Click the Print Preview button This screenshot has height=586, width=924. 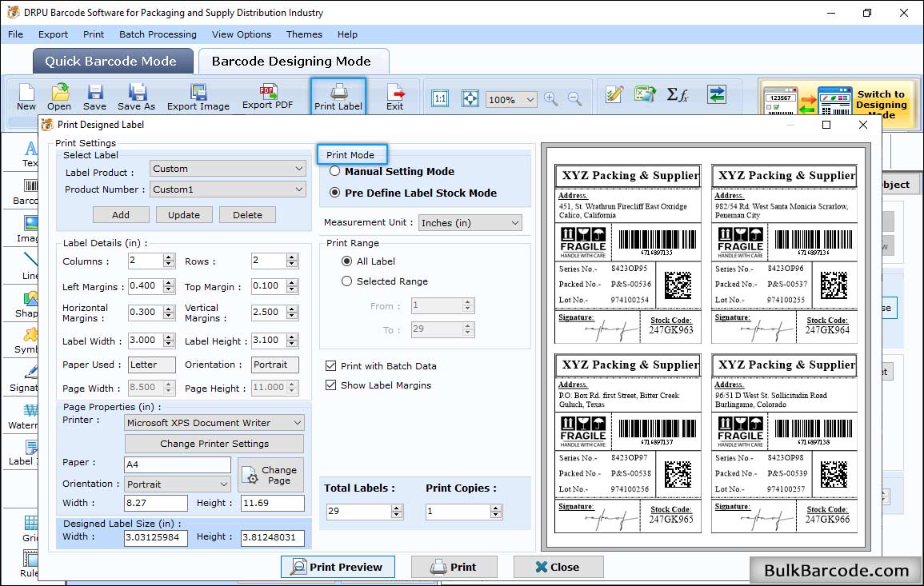coord(338,567)
